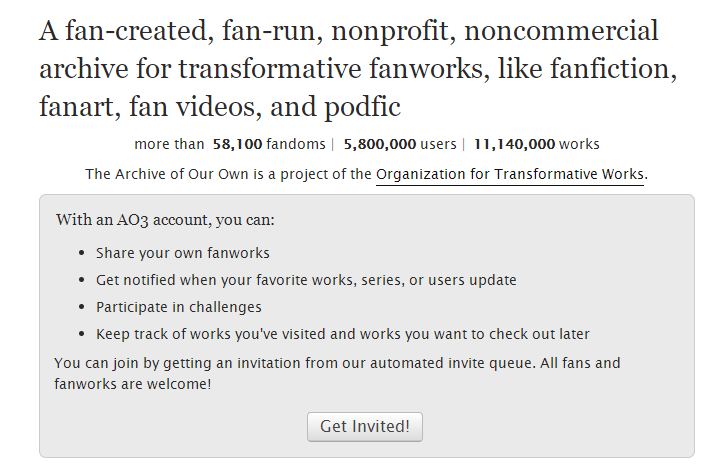Click the separator between fandoms and users

pyautogui.click(x=333, y=144)
